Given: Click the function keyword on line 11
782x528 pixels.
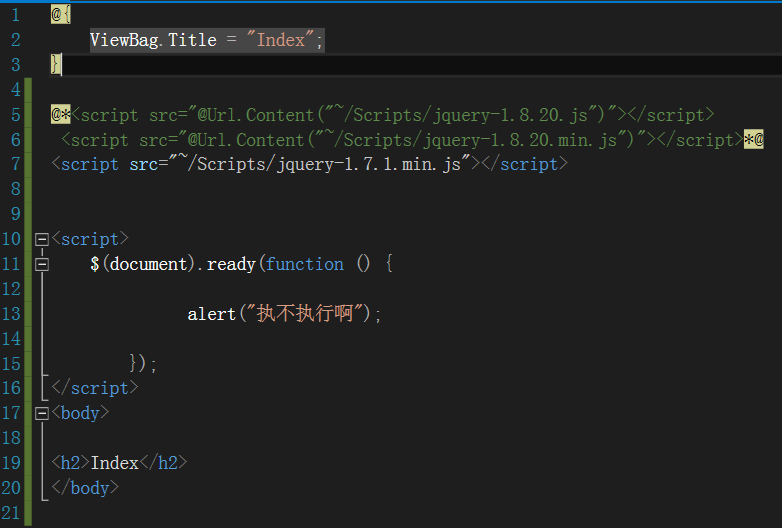Looking at the screenshot, I should pos(304,264).
